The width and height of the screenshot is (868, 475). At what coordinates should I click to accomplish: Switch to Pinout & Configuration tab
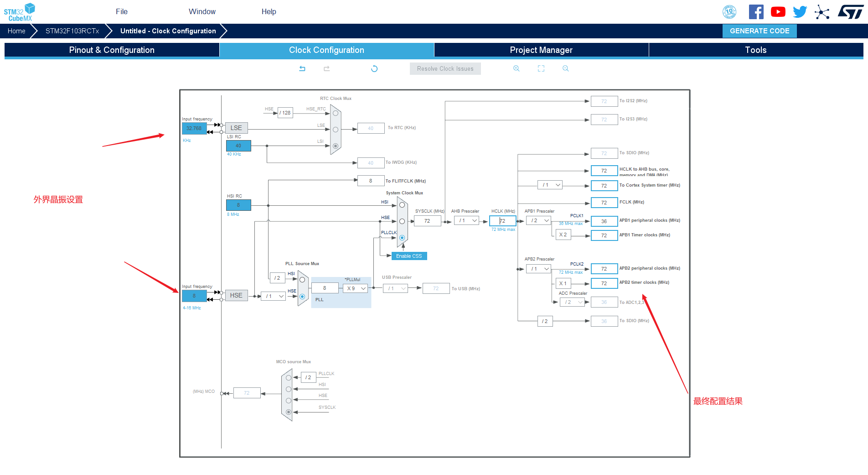point(112,50)
